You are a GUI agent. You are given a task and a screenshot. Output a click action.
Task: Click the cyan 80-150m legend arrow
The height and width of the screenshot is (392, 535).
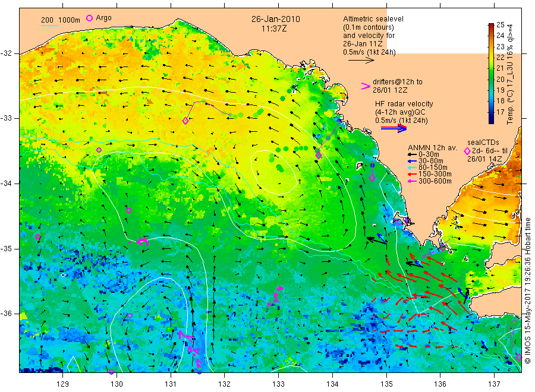pos(412,167)
